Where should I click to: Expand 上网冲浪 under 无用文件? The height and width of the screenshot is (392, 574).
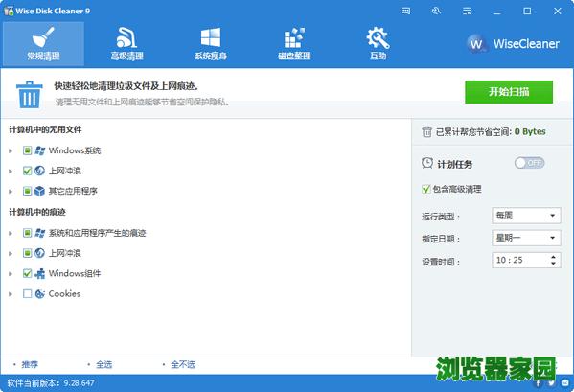coord(11,171)
